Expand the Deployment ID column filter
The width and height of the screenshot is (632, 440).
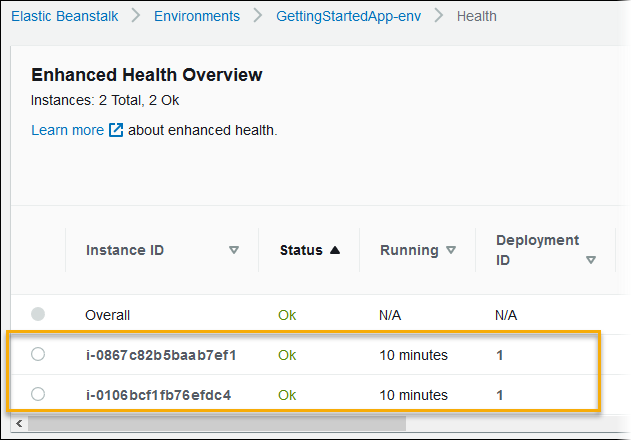591,260
